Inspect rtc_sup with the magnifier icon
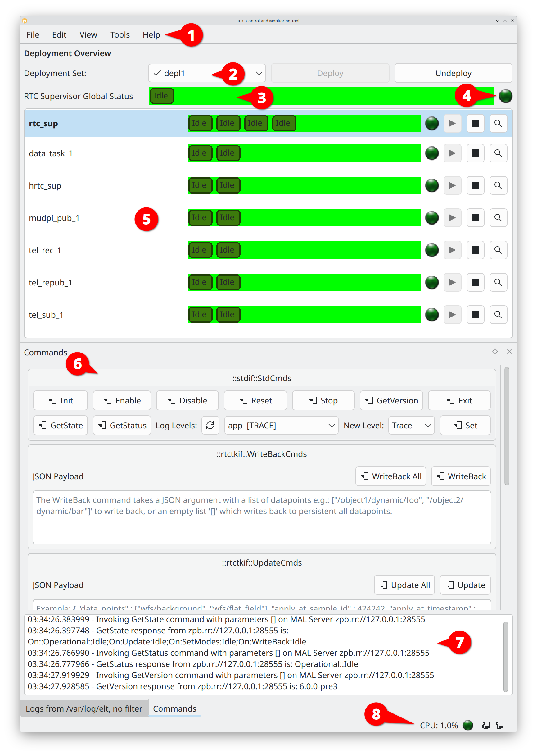Viewport: 537px width, 756px height. 498,123
